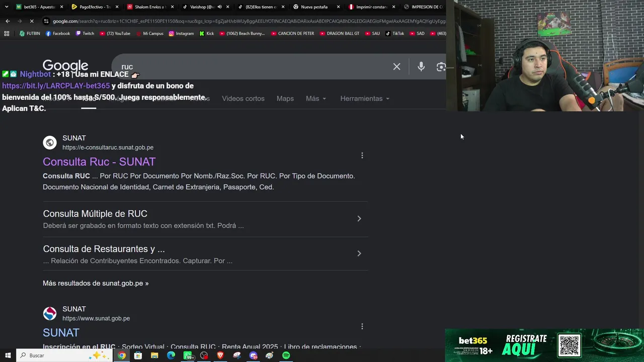Click the bet365 Registrate Aquí banner
The width and height of the screenshot is (644, 362).
pyautogui.click(x=544, y=345)
